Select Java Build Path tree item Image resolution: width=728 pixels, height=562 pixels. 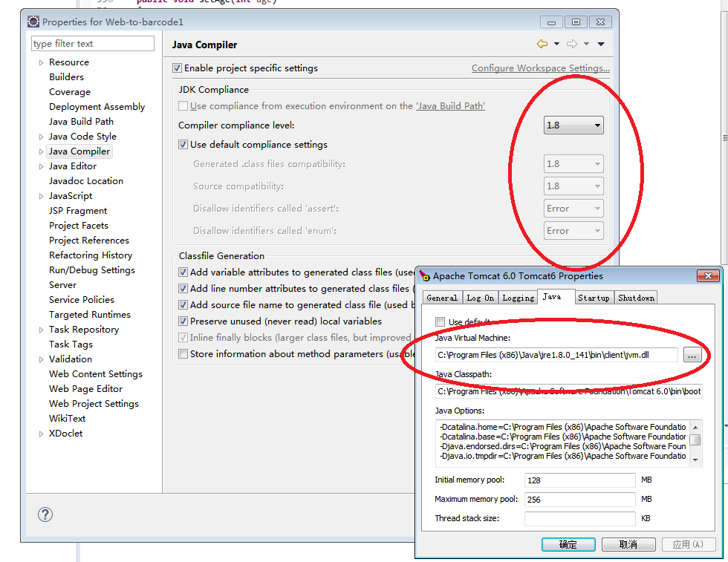[x=81, y=122]
